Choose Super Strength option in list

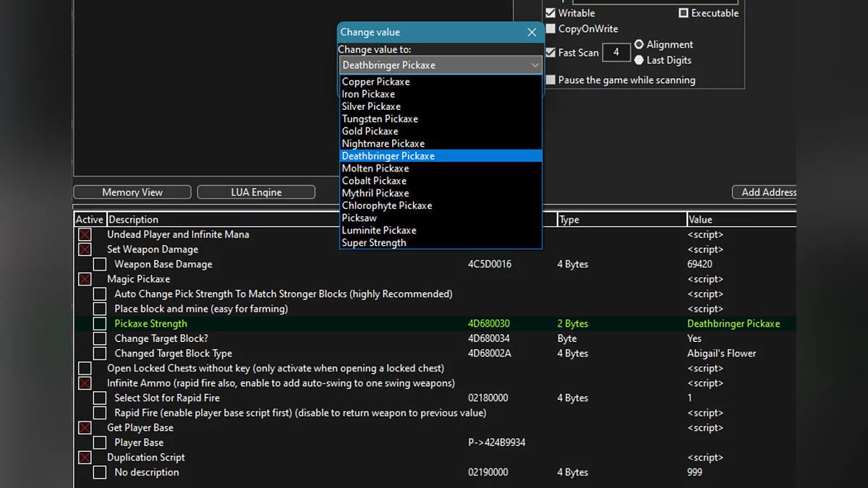pos(374,243)
